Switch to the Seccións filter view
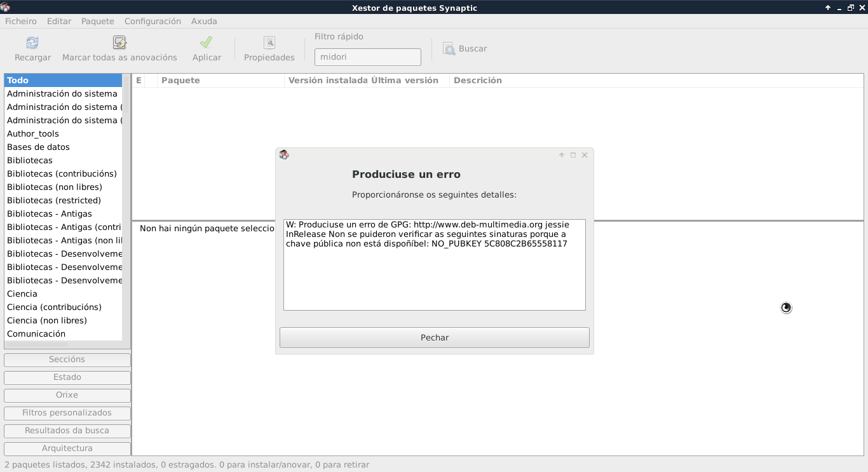Viewport: 868px width, 472px height. 67,360
